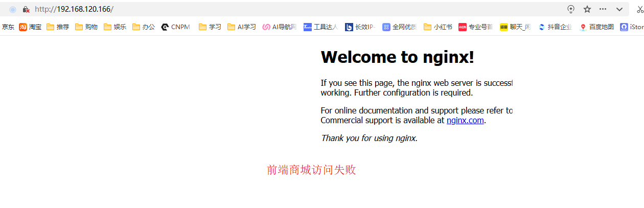Open the 小红书 bookmarks folder
The height and width of the screenshot is (208, 644).
pyautogui.click(x=438, y=27)
